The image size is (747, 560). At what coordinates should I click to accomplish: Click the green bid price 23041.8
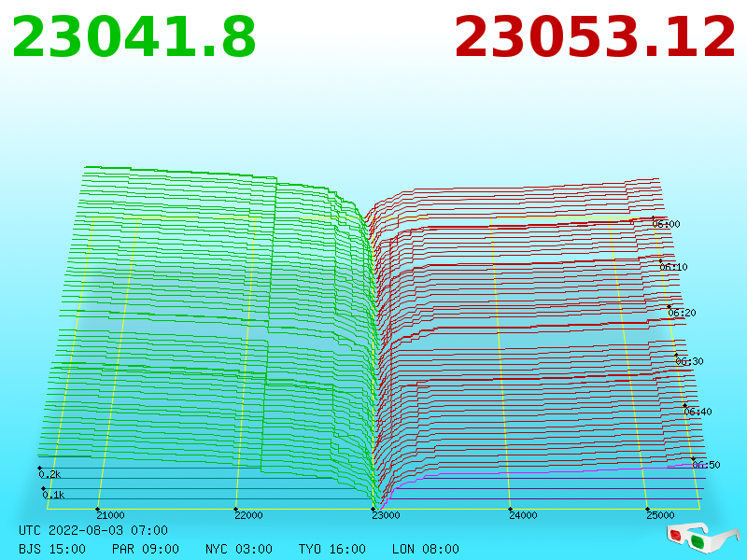click(x=134, y=37)
